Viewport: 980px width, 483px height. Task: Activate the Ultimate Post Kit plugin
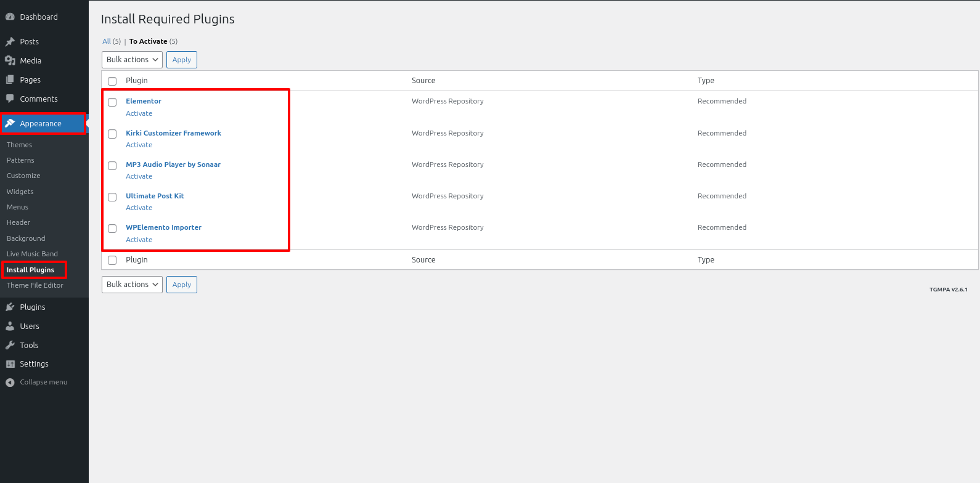click(139, 208)
